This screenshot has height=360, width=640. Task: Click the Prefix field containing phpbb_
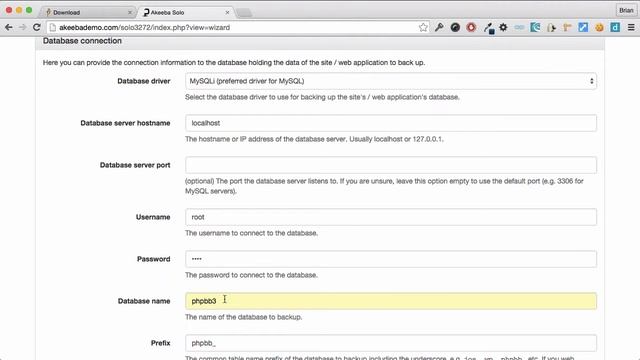391,343
